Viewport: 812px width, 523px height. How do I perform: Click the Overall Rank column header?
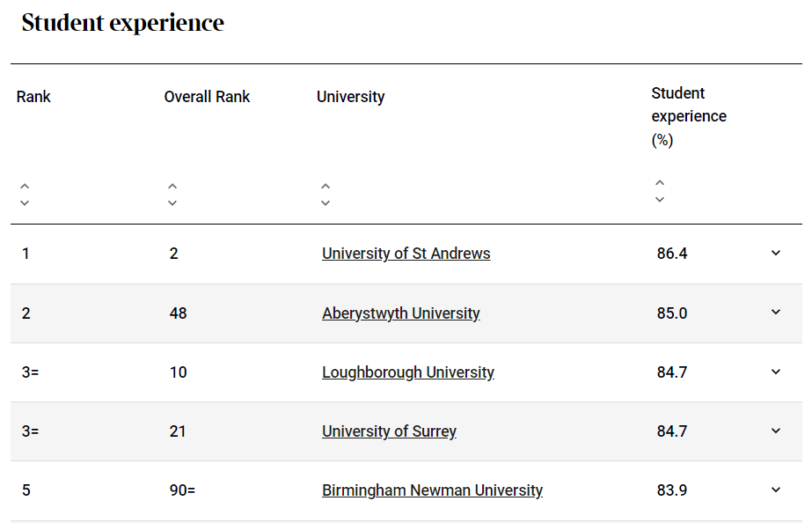coord(207,97)
